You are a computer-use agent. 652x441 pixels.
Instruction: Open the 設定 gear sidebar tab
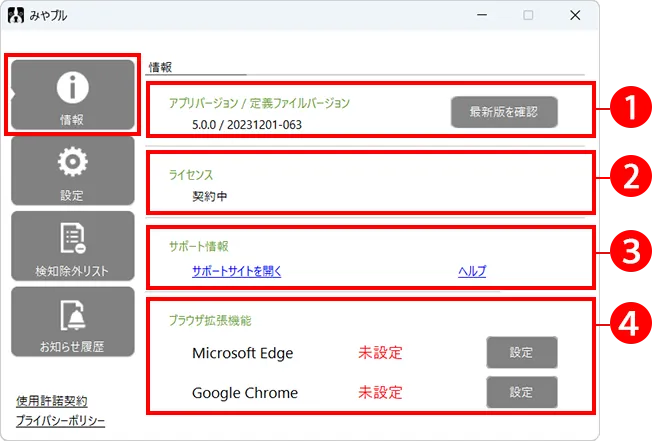point(73,171)
